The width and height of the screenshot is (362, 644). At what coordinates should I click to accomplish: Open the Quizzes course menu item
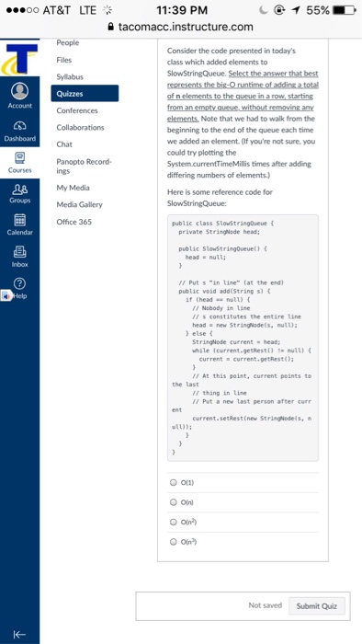click(x=85, y=94)
